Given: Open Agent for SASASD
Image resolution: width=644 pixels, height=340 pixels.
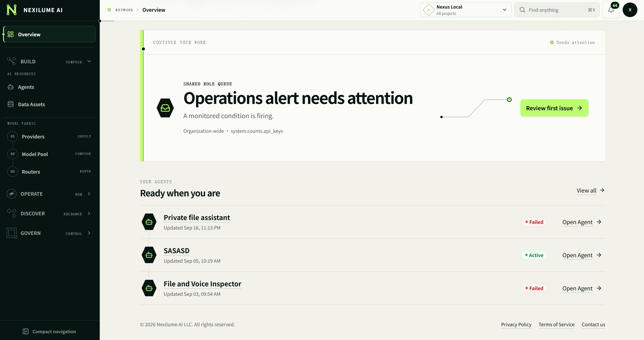Looking at the screenshot, I should tap(582, 255).
